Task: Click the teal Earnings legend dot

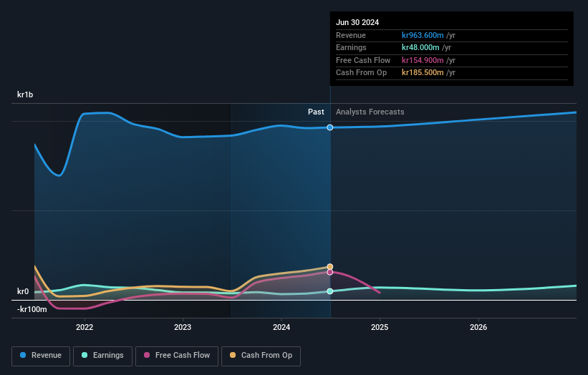Action: 85,355
